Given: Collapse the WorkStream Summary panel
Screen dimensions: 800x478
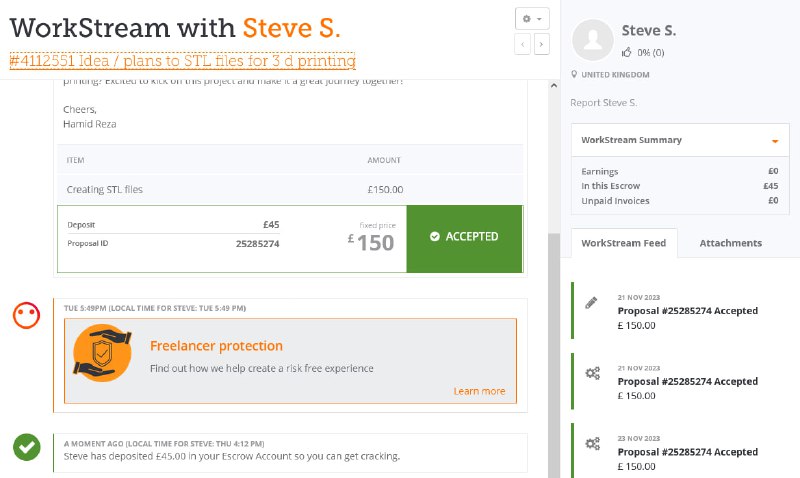Looking at the screenshot, I should click(775, 141).
